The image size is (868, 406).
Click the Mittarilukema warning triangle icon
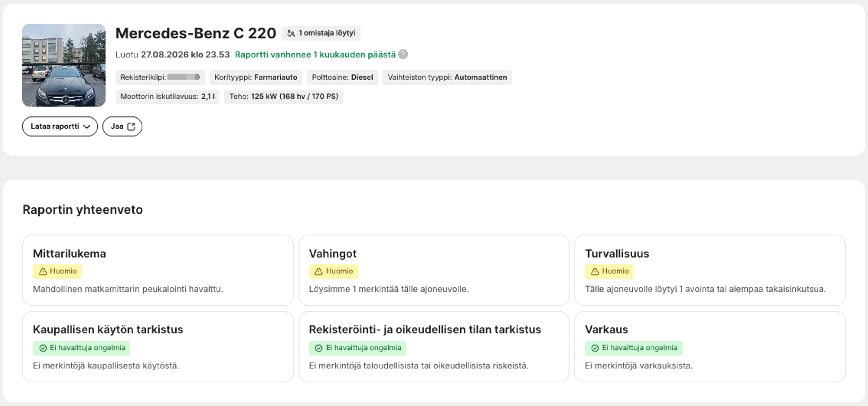(43, 271)
